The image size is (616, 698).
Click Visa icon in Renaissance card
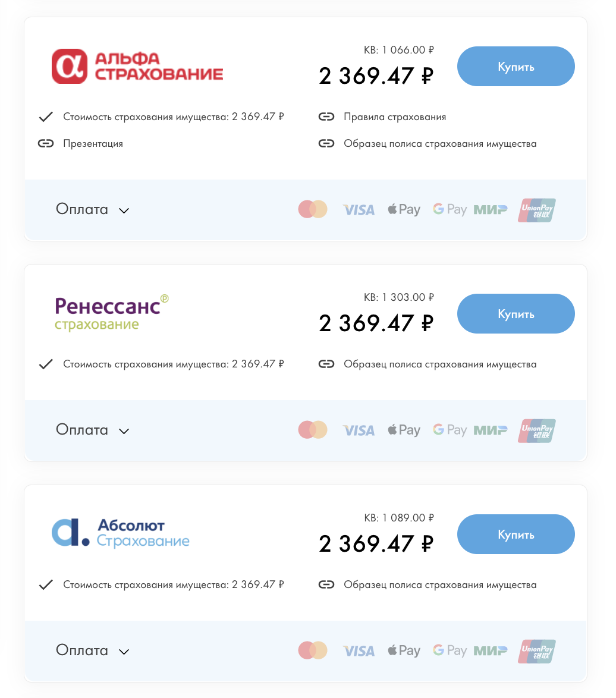point(359,430)
